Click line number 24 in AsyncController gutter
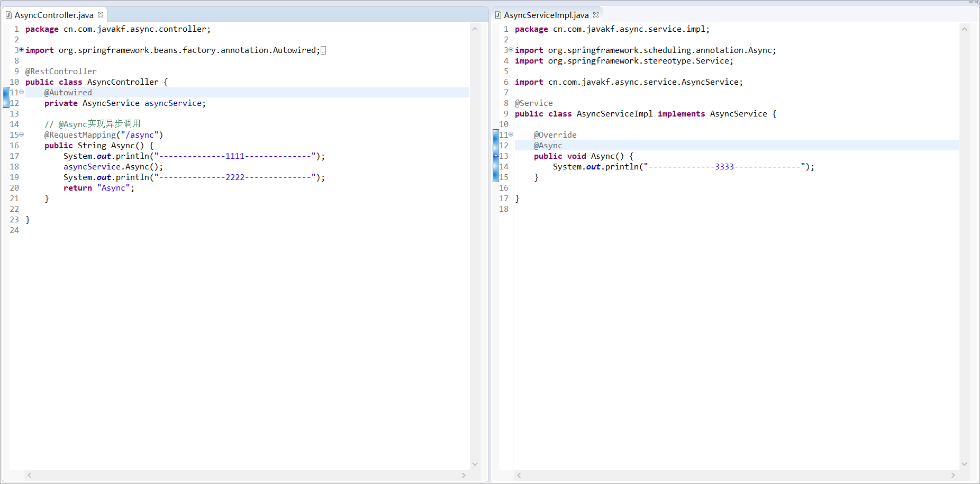 click(14, 230)
